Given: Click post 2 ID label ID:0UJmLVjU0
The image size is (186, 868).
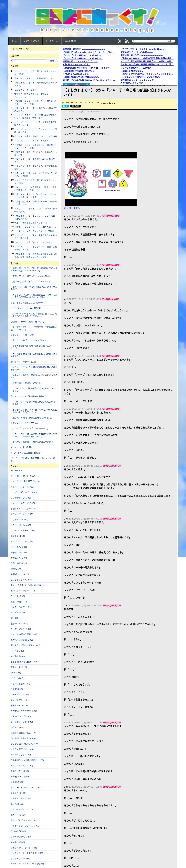Looking at the screenshot, I should coord(110,216).
